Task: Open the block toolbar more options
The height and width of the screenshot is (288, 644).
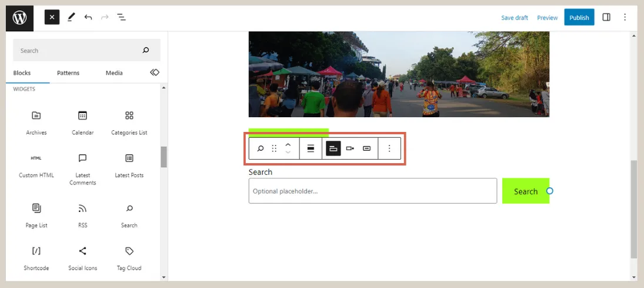Action: click(389, 148)
